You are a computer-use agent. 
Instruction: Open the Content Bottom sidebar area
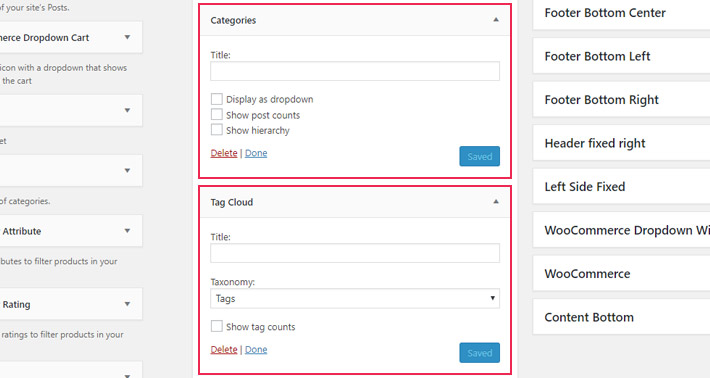coord(621,317)
